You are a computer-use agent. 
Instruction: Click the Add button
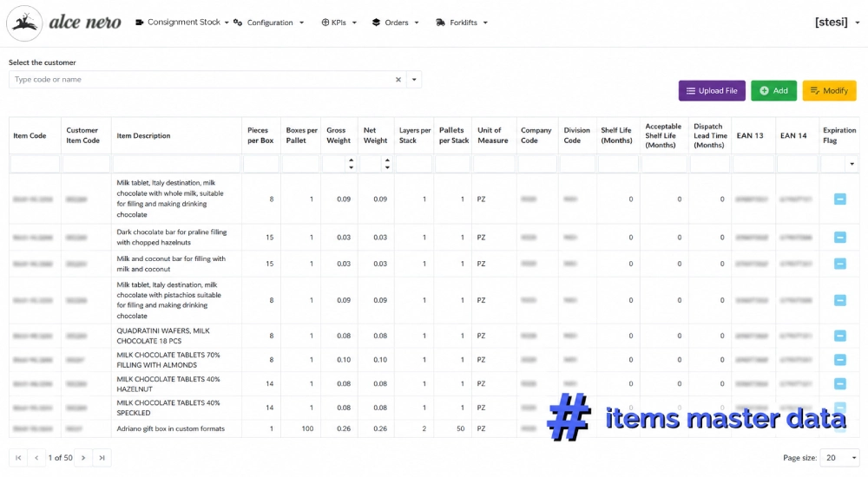773,91
